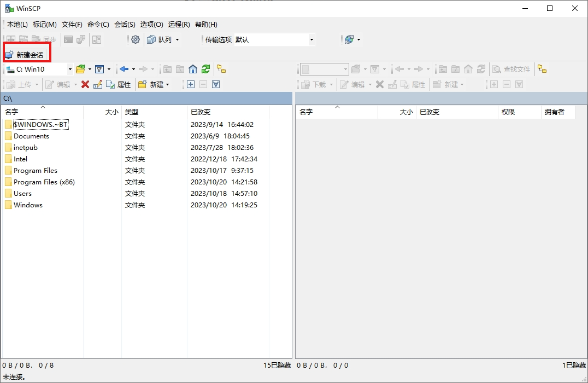Open the Preferences gear icon

[136, 39]
